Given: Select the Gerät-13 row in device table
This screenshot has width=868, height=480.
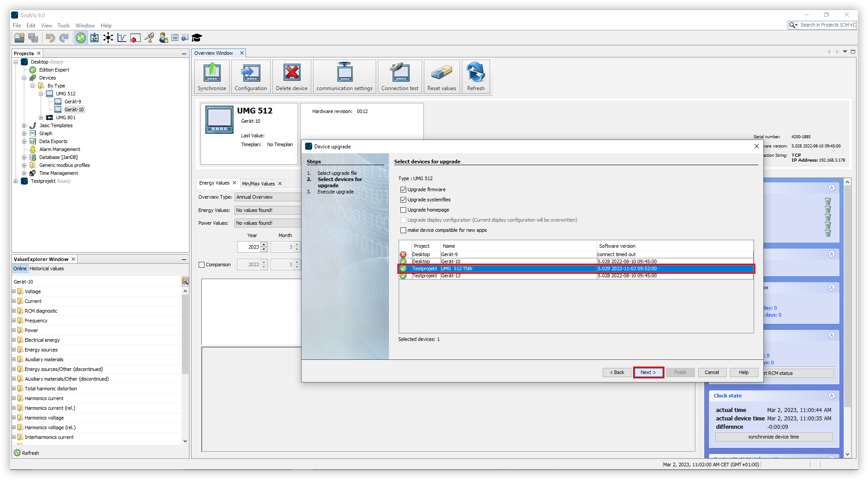Looking at the screenshot, I should (450, 276).
